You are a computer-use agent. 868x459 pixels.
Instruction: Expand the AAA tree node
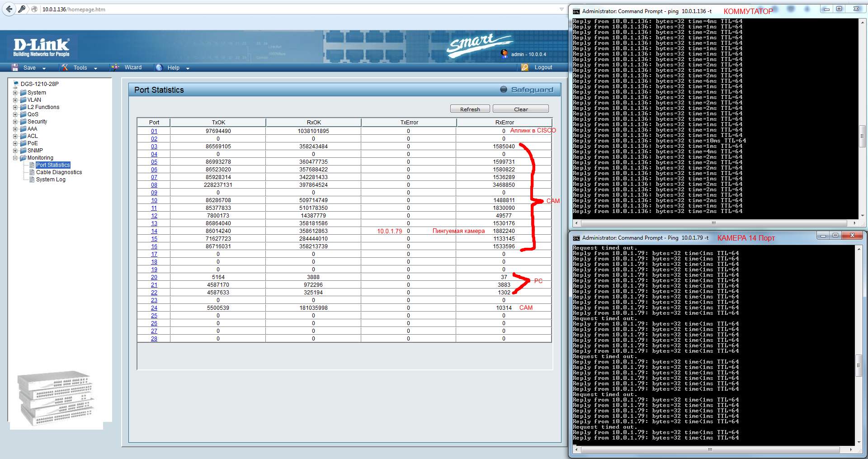(15, 129)
